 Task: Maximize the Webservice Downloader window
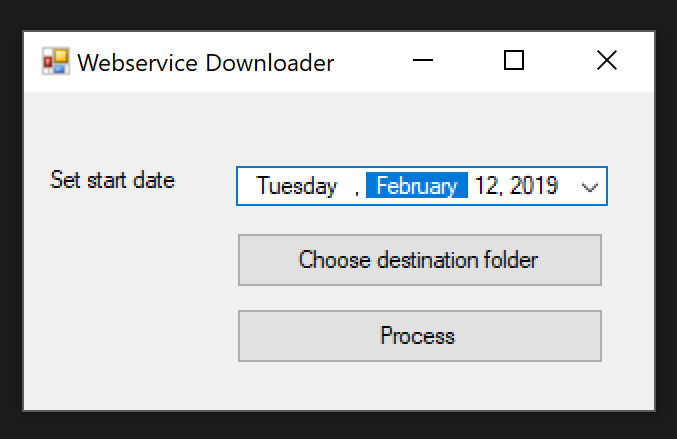point(514,61)
